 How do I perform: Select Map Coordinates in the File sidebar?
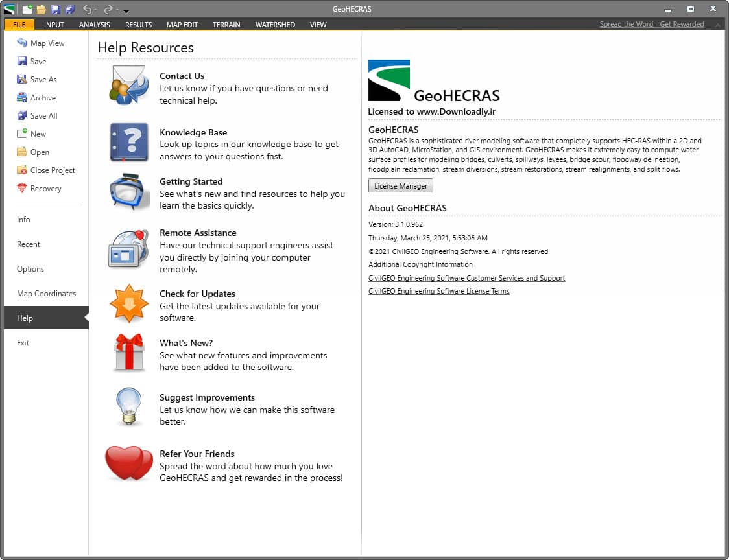46,294
